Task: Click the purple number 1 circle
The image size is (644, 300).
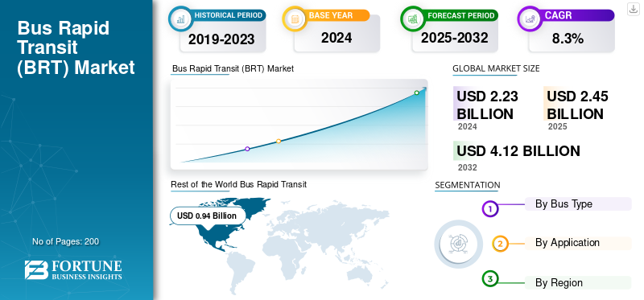Action: (489, 209)
